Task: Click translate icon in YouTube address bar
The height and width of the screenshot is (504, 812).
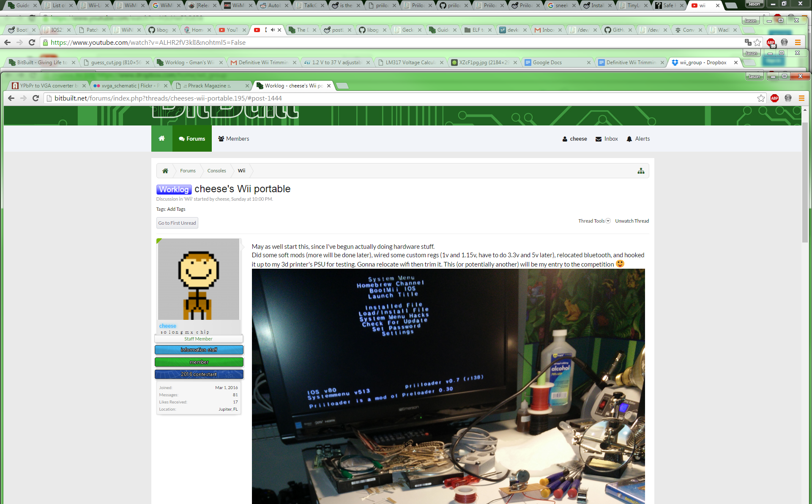Action: pyautogui.click(x=748, y=42)
